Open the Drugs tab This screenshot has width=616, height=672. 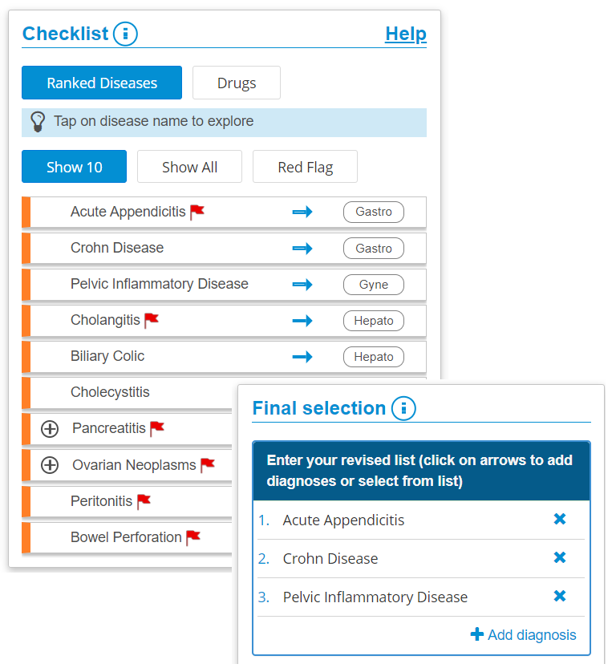click(237, 83)
